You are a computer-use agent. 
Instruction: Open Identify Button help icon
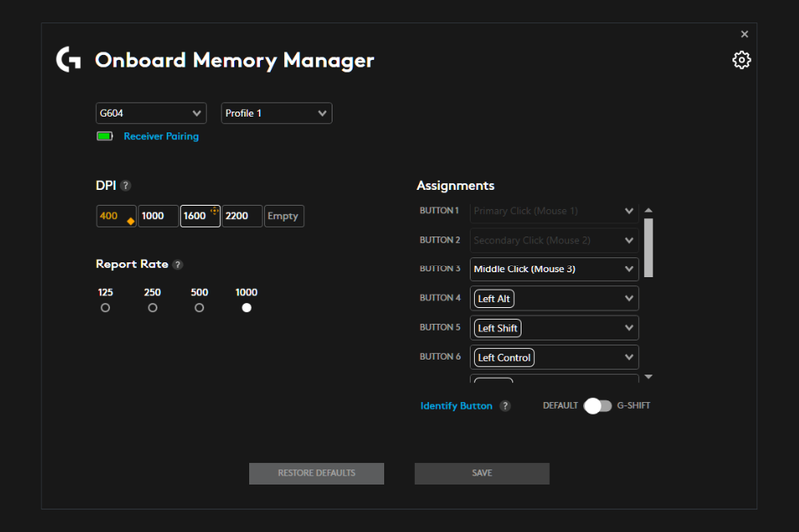[x=505, y=406]
